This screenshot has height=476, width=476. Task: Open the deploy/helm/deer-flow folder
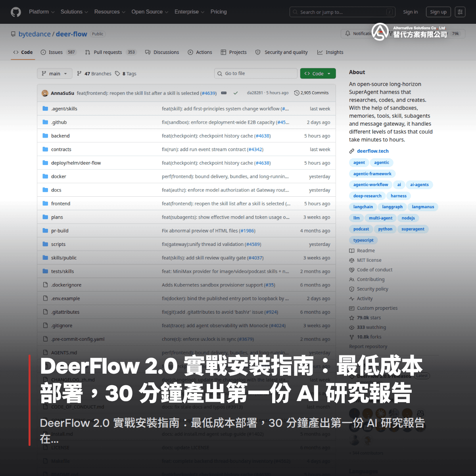point(76,163)
